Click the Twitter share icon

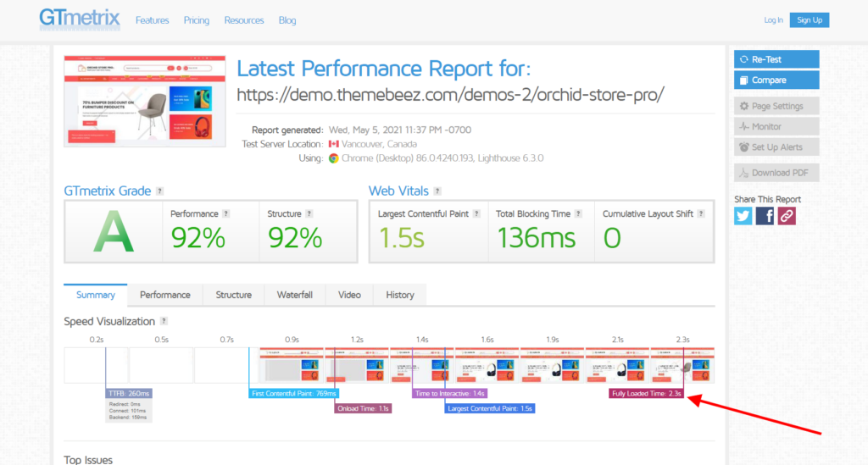pos(743,216)
